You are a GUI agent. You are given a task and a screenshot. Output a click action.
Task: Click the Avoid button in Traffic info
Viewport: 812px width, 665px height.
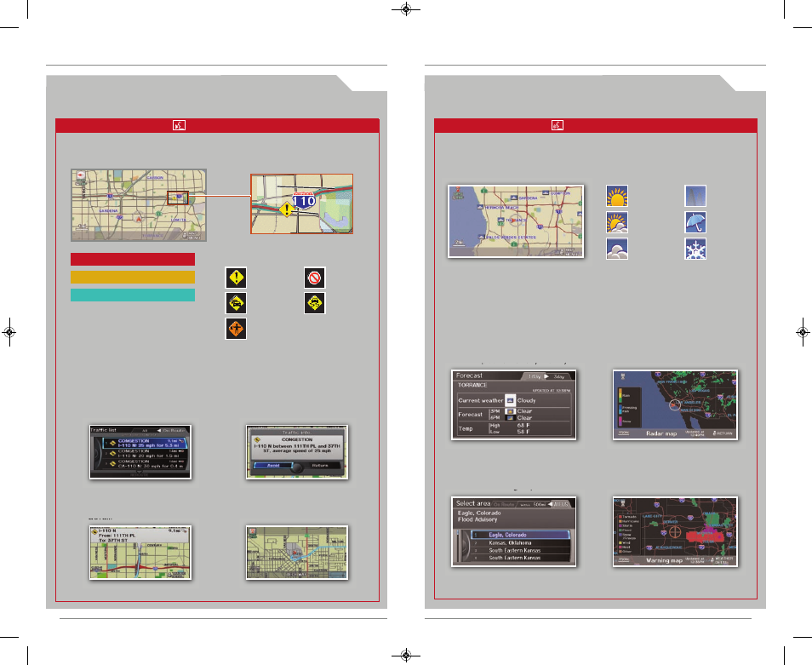click(x=273, y=466)
